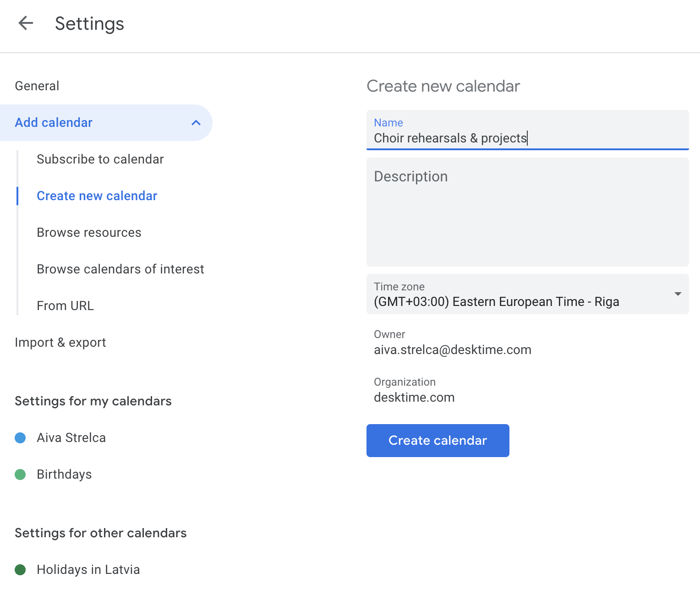Open Birthdays calendar settings

coord(64,475)
